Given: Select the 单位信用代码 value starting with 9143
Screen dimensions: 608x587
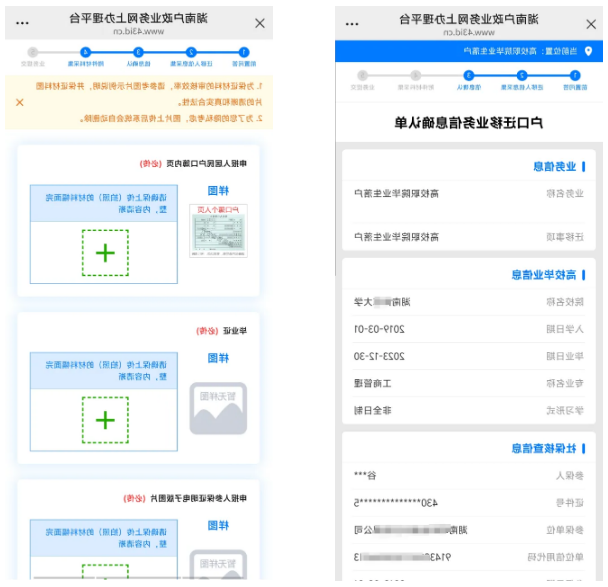Looking at the screenshot, I should [x=402, y=557].
